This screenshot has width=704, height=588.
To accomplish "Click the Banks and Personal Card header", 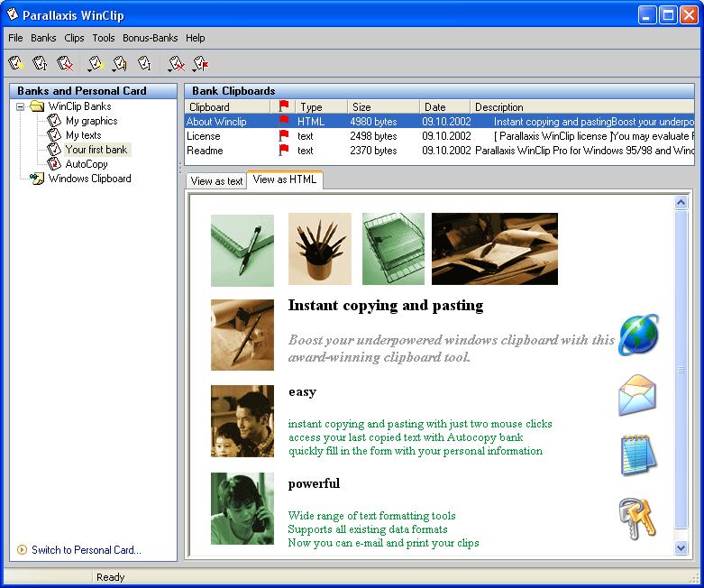I will (x=94, y=91).
